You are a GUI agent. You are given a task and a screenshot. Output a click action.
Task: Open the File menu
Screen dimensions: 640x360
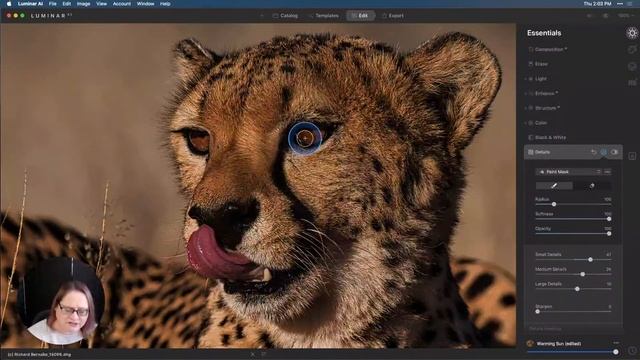coord(53,4)
